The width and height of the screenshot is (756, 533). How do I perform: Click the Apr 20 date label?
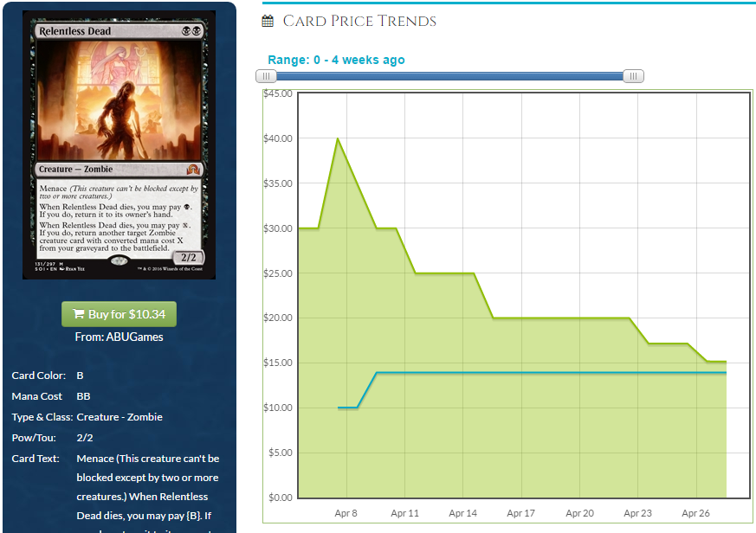coord(579,513)
